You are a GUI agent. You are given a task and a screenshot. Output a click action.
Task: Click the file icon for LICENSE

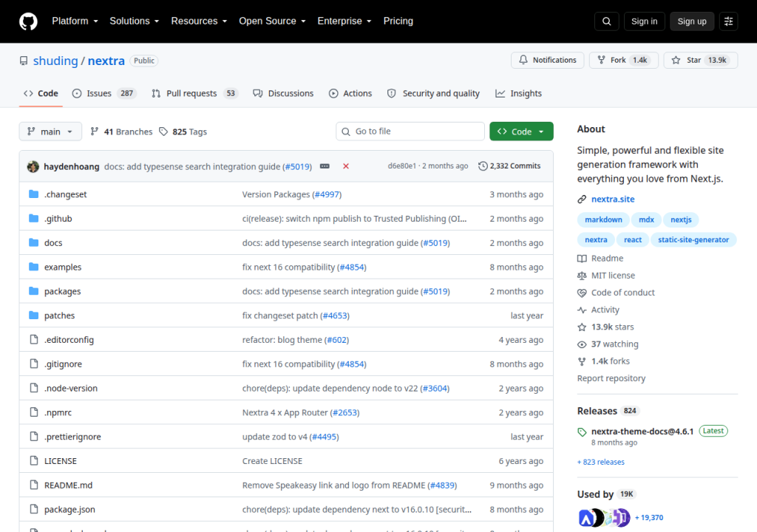click(x=34, y=460)
